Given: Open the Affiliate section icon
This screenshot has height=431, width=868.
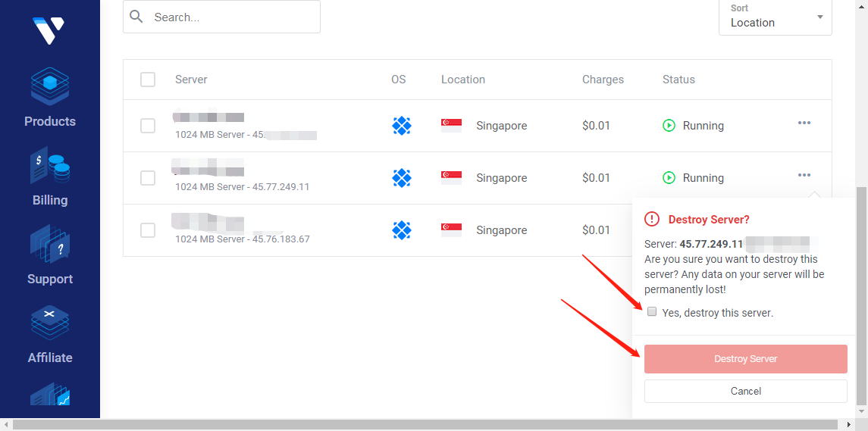Looking at the screenshot, I should click(x=50, y=323).
